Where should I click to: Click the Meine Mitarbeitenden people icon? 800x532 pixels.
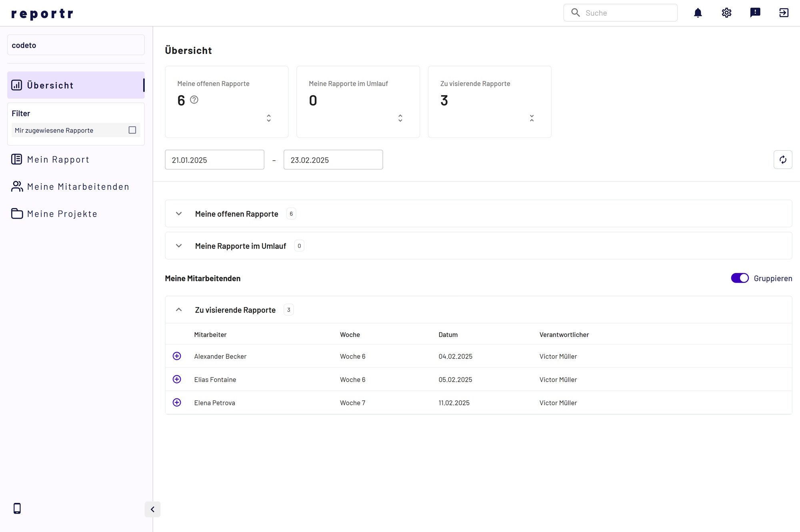pyautogui.click(x=17, y=186)
